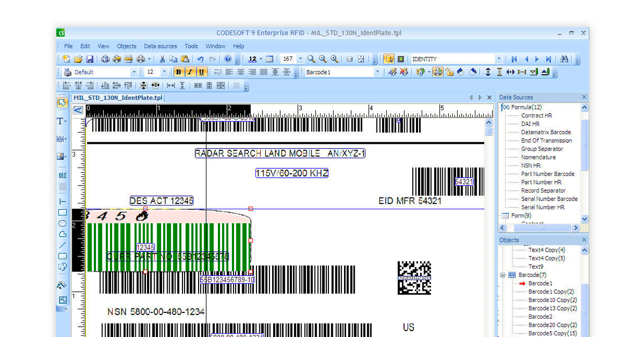The height and width of the screenshot is (337, 644).
Task: Click the padlock lock-object icon
Action: point(450,72)
